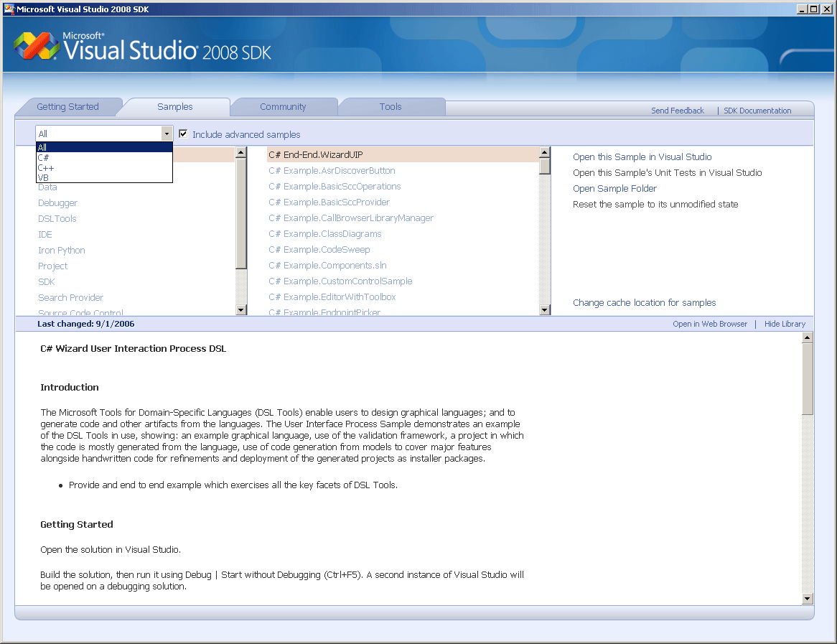Screen dimensions: 837x644
Task: Select the Debugger category
Action: pyautogui.click(x=57, y=203)
